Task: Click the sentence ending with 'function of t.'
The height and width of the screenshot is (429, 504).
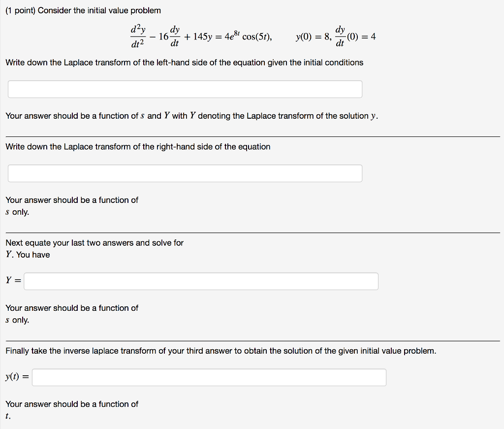Action: (71, 409)
